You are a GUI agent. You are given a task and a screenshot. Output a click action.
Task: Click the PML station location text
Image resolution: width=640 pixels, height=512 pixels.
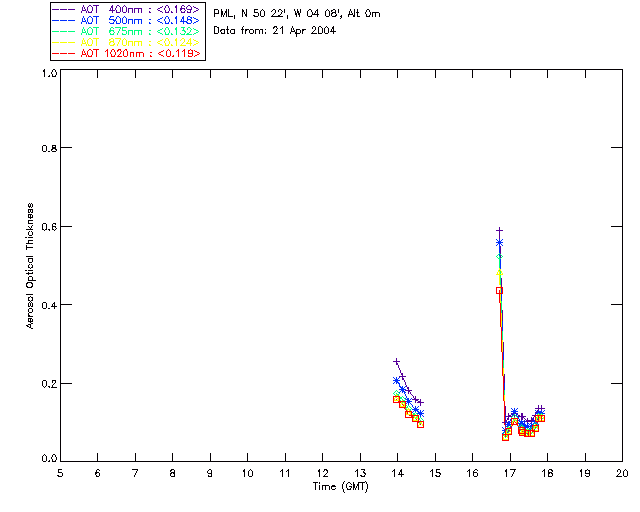[297, 13]
